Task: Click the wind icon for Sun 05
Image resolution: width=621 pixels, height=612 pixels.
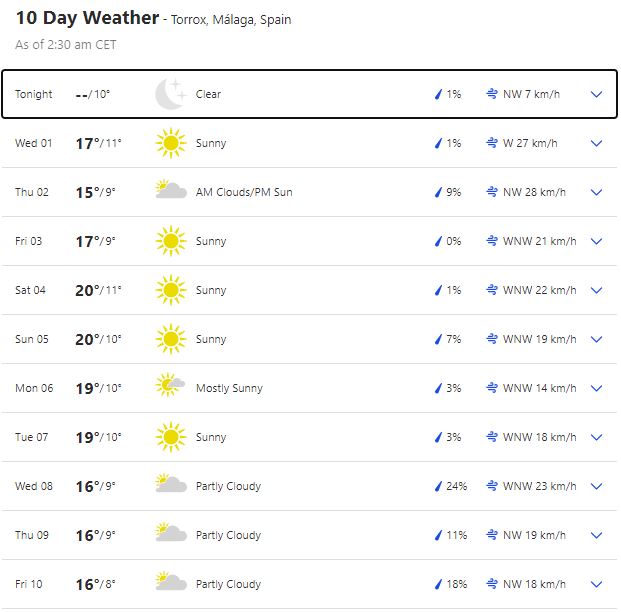Action: click(492, 339)
